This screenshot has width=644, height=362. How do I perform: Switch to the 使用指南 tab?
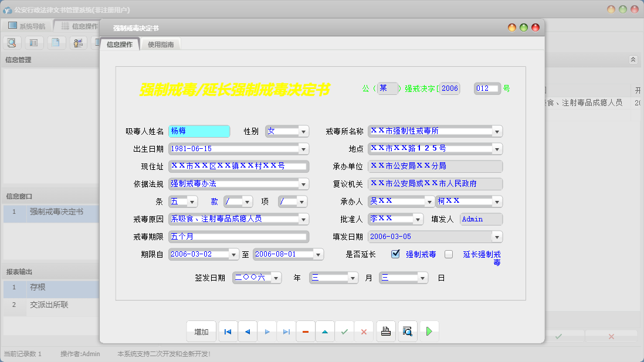coord(160,43)
